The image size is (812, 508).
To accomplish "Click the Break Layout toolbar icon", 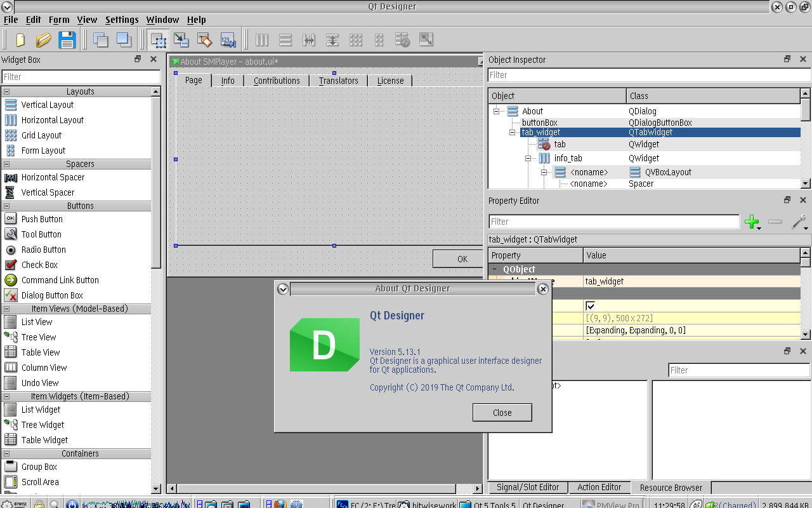I will 403,40.
